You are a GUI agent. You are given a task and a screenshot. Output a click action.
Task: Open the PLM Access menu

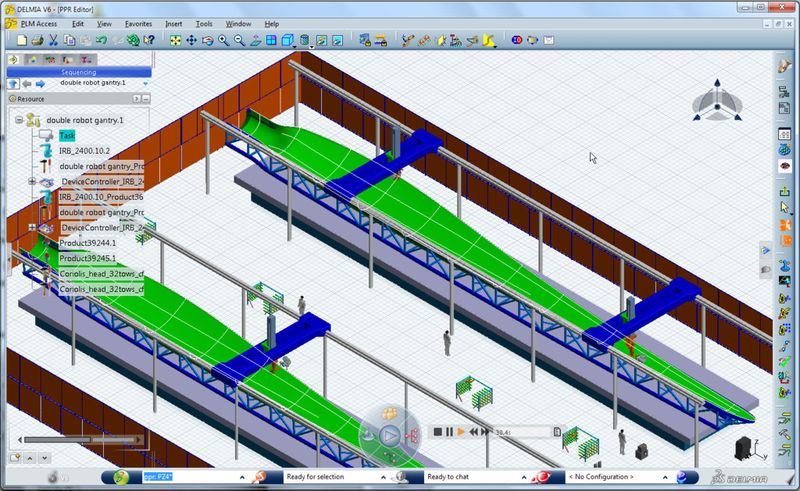tap(39, 23)
